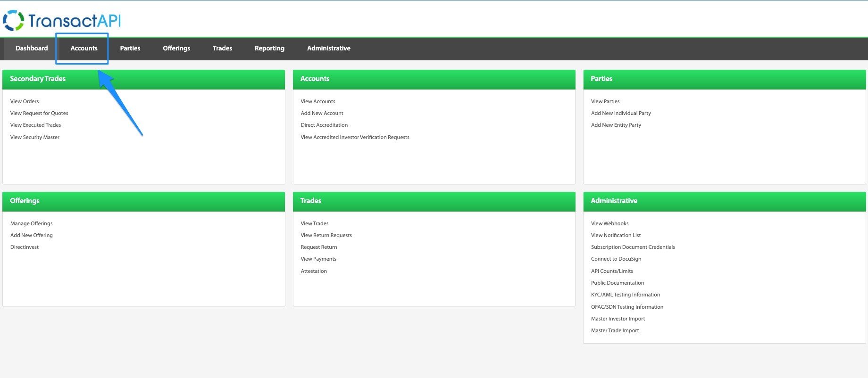Go to the Trades navigation menu

coord(222,48)
